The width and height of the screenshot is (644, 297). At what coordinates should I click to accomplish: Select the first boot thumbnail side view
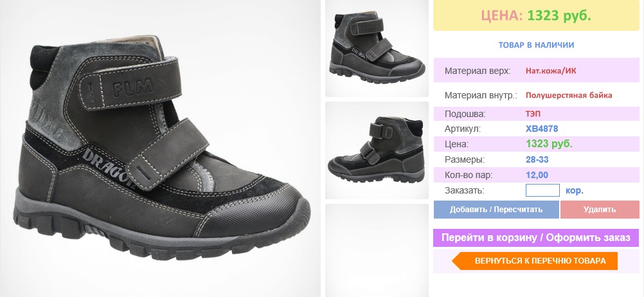click(x=377, y=48)
